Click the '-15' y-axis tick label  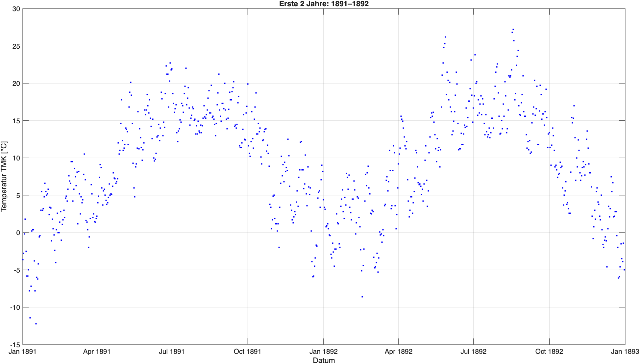(15, 345)
